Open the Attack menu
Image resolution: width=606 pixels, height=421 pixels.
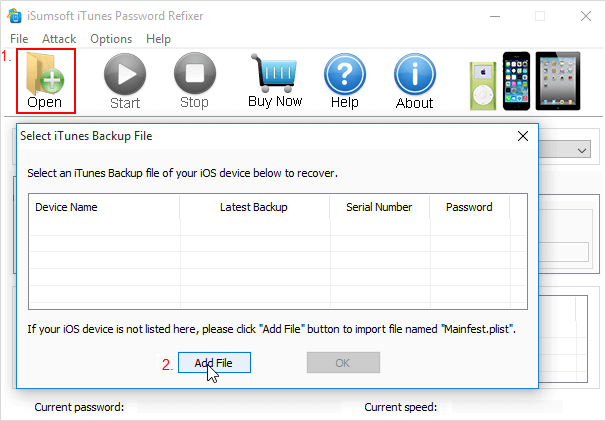[x=59, y=39]
